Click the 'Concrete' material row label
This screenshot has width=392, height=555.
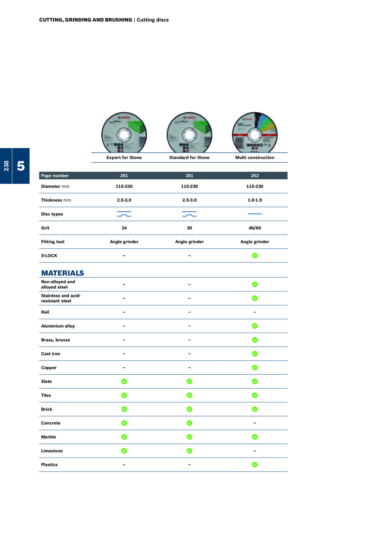(x=51, y=423)
